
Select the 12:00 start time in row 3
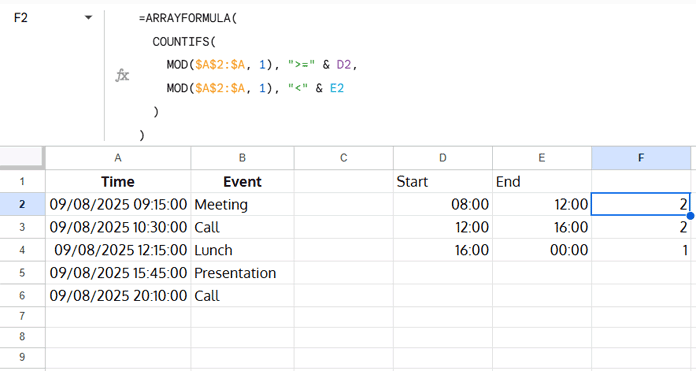443,227
